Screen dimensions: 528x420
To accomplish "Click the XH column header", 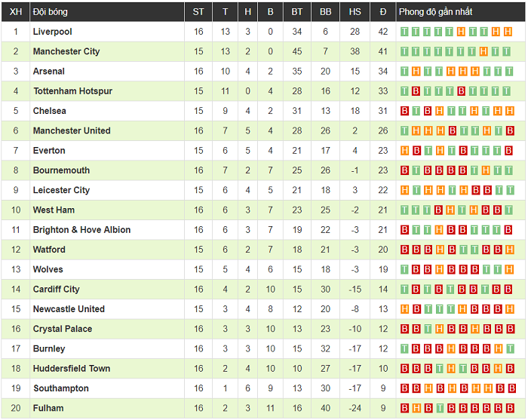I will point(15,11).
